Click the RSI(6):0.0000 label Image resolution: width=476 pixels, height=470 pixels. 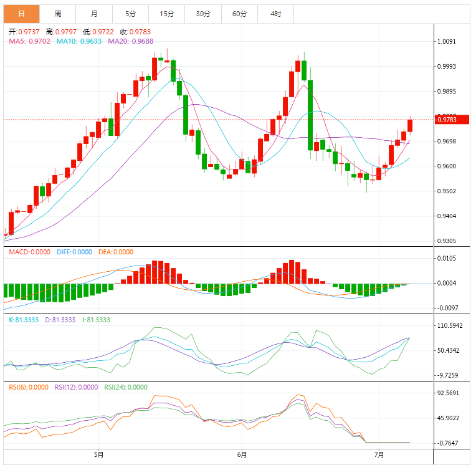tap(29, 387)
